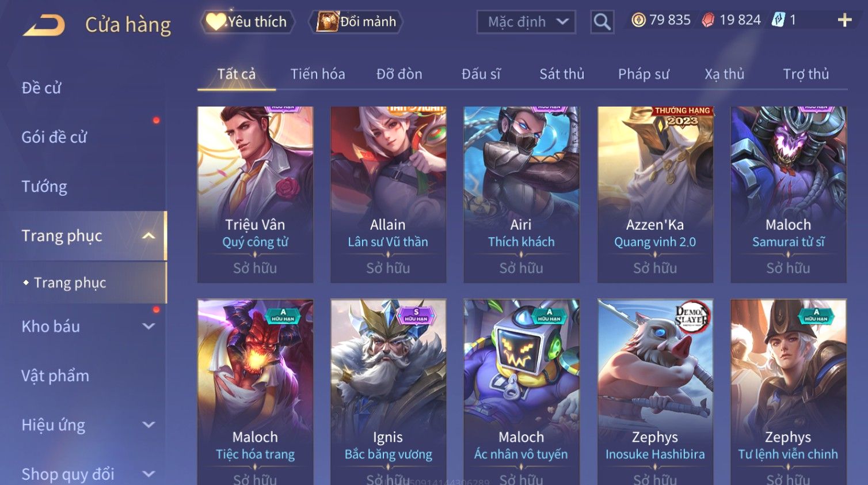Viewport: 868px width, 485px height.
Task: Open Gói đề cử in sidebar
Action: (x=54, y=137)
